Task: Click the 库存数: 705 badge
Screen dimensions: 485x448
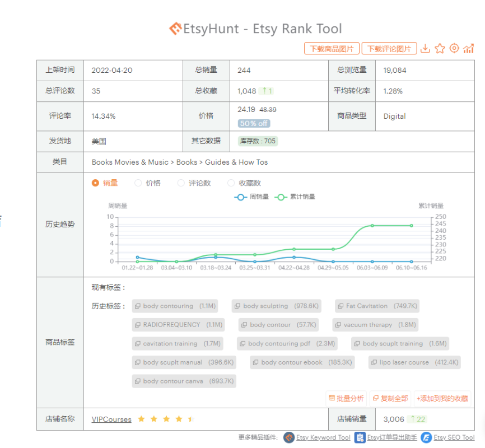Action: pyautogui.click(x=258, y=141)
